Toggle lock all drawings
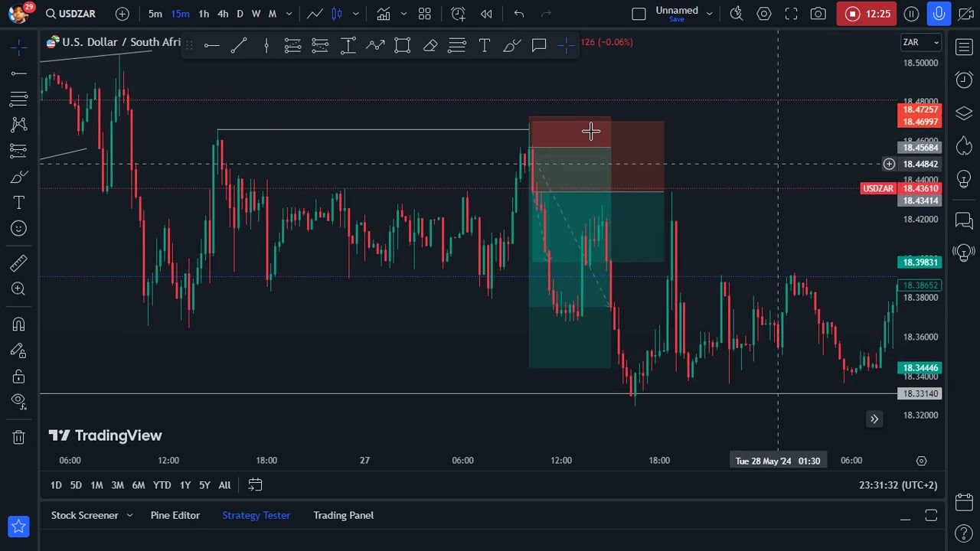Viewport: 980px width, 551px height. pyautogui.click(x=19, y=377)
